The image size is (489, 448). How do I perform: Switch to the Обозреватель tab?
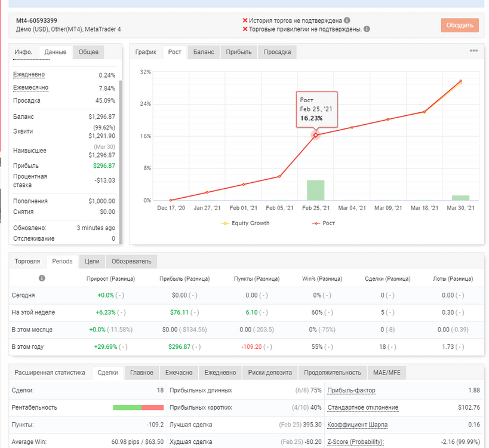tap(131, 262)
